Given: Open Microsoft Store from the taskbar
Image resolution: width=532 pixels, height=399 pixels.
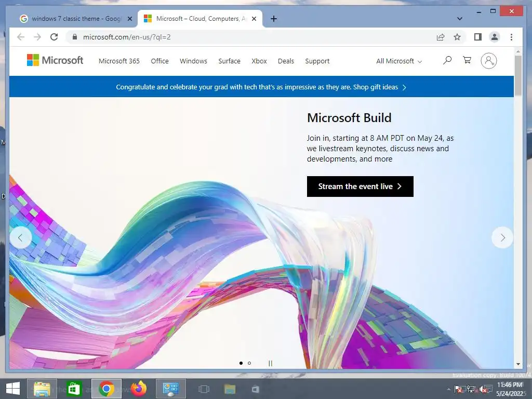Looking at the screenshot, I should (x=74, y=389).
